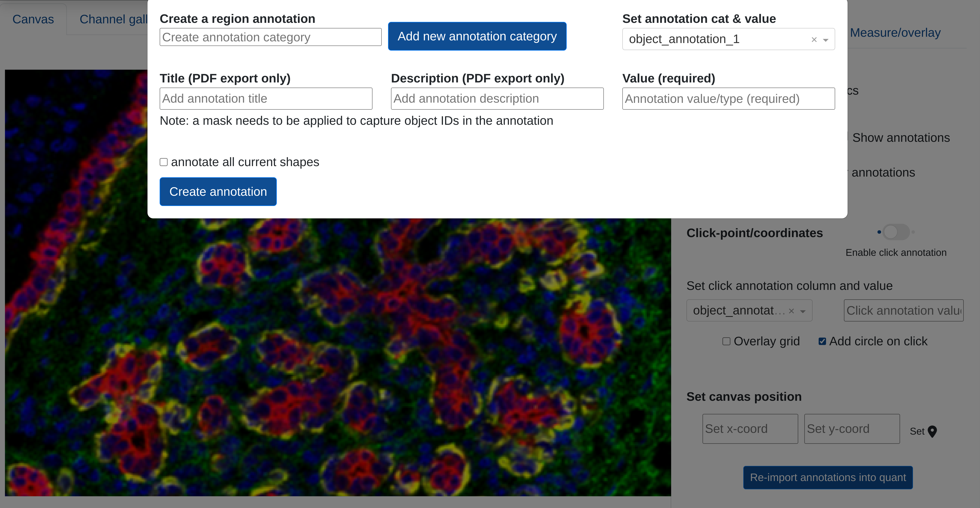Viewport: 980px width, 508px height.
Task: Click the Create annotation button
Action: tap(218, 192)
